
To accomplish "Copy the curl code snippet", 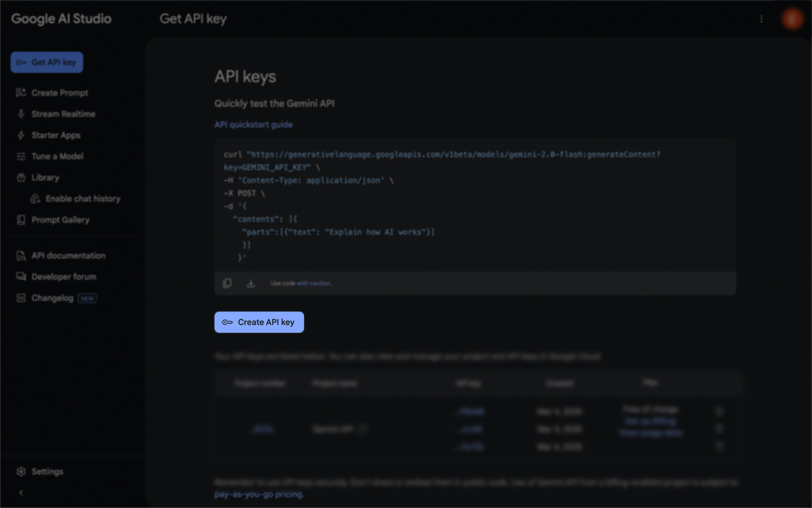I will (227, 283).
